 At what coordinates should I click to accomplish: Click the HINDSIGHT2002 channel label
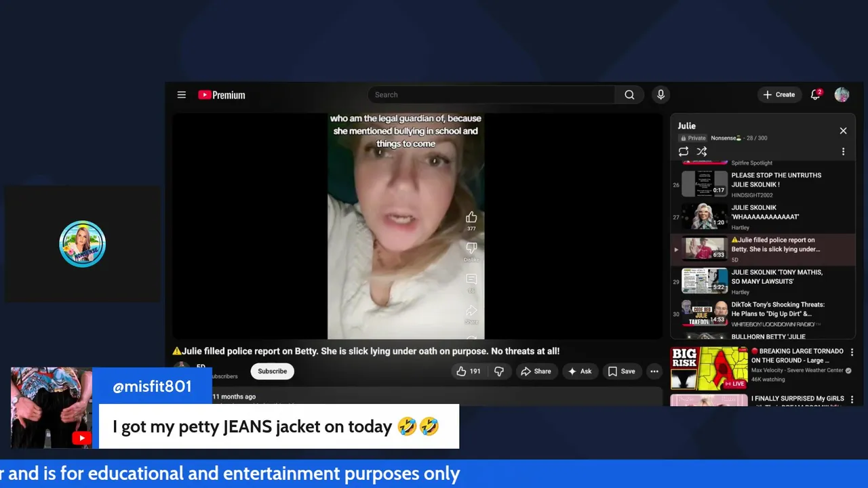752,195
